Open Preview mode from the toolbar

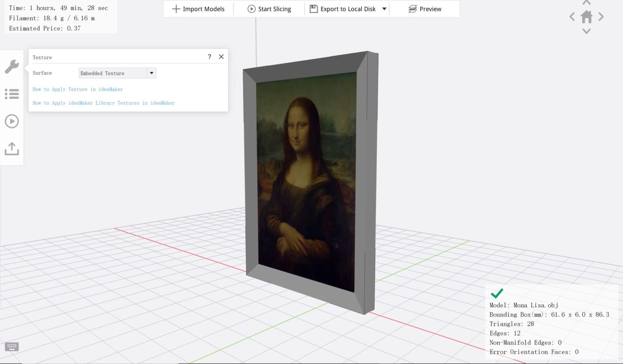pos(425,9)
